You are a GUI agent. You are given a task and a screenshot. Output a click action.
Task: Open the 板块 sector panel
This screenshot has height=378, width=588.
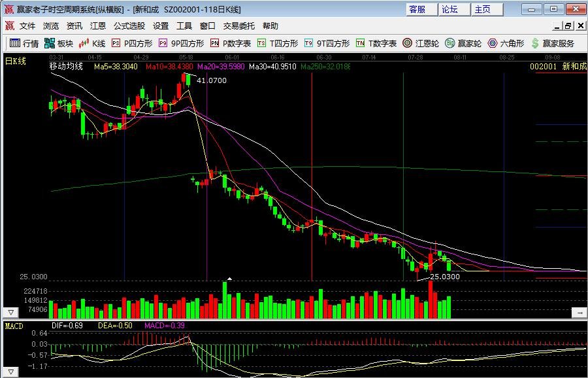(x=59, y=44)
